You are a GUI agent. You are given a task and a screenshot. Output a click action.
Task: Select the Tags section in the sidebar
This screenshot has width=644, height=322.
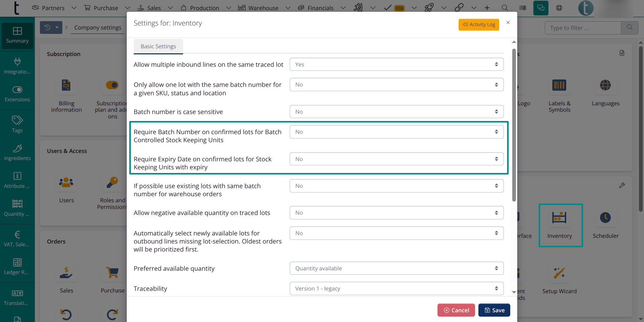(x=17, y=124)
